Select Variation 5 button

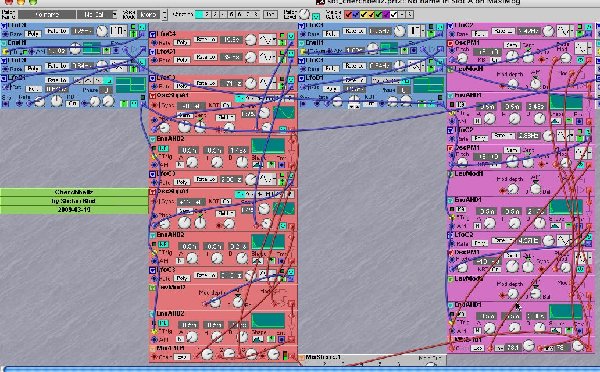tap(232, 15)
